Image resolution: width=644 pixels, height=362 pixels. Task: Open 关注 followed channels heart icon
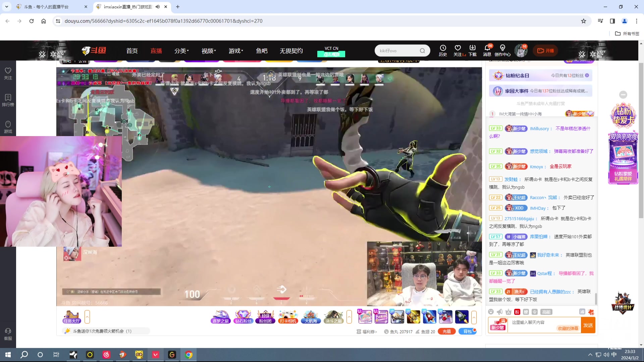458,51
